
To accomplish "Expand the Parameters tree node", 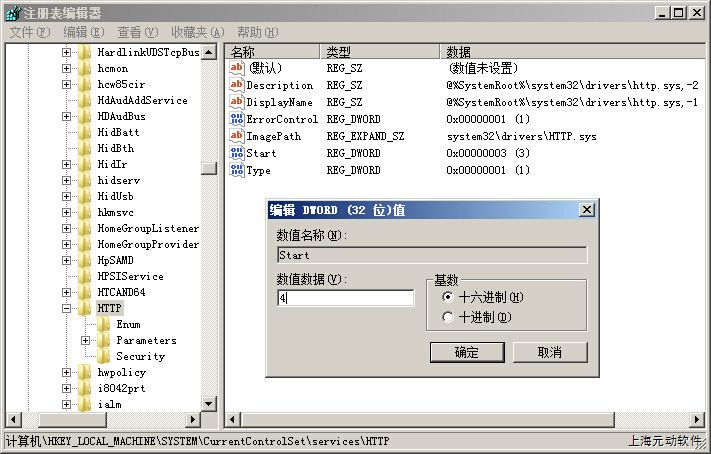I will pyautogui.click(x=86, y=341).
